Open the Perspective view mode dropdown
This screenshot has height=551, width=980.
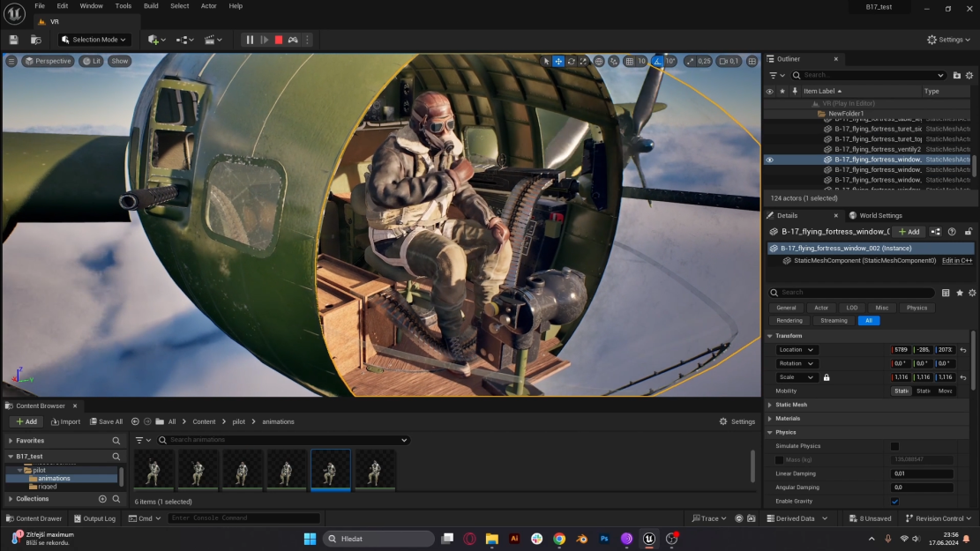pos(49,61)
